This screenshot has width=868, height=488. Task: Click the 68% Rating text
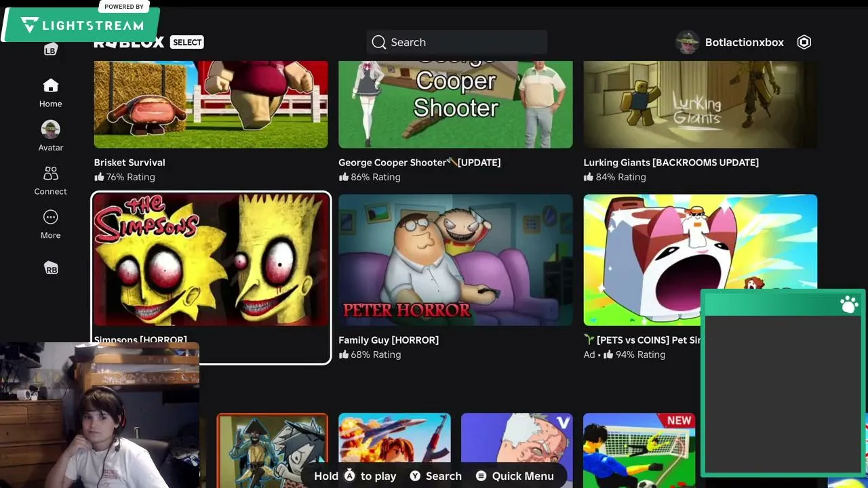[376, 354]
